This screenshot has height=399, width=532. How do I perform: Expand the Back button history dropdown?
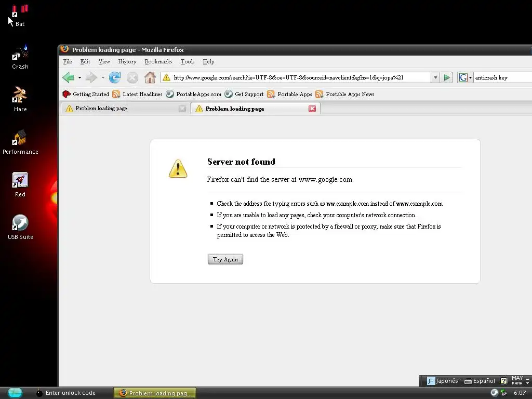(79, 78)
